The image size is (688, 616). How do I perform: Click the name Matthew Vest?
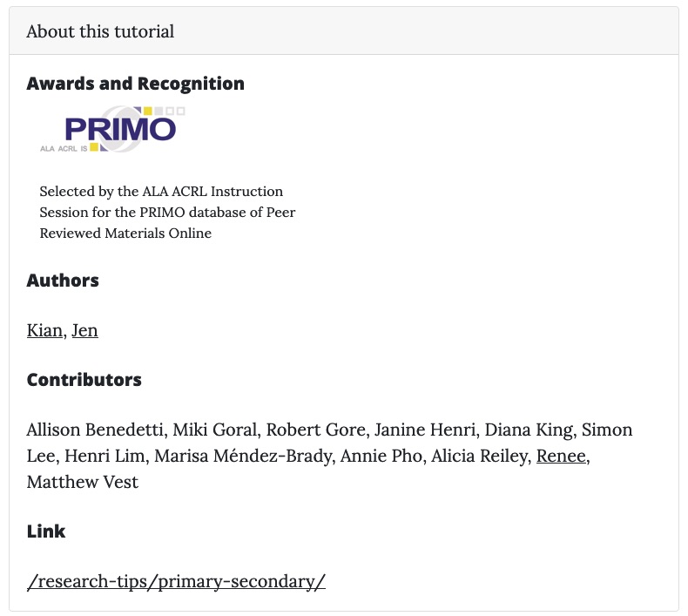pyautogui.click(x=83, y=482)
